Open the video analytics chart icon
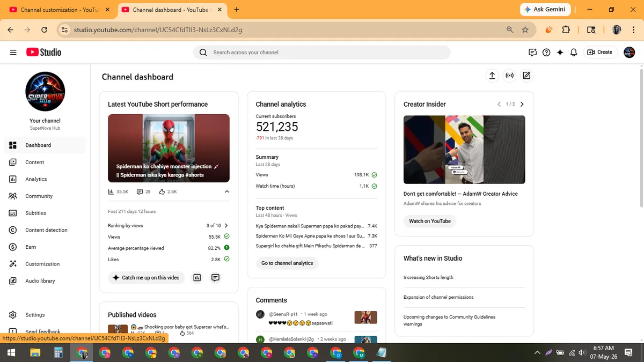The height and width of the screenshot is (362, 644). coord(197,278)
